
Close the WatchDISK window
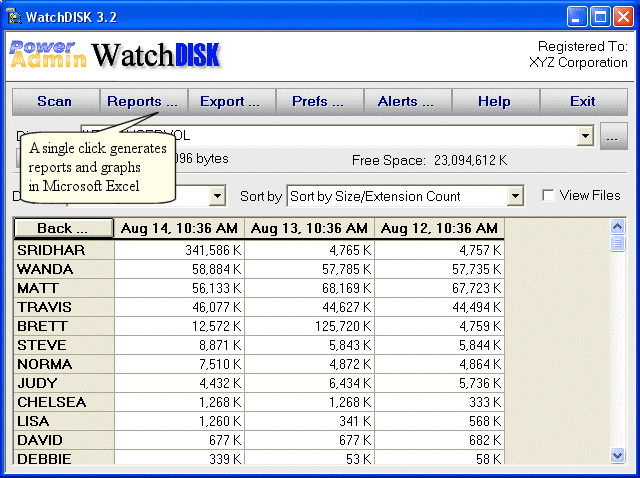(623, 17)
